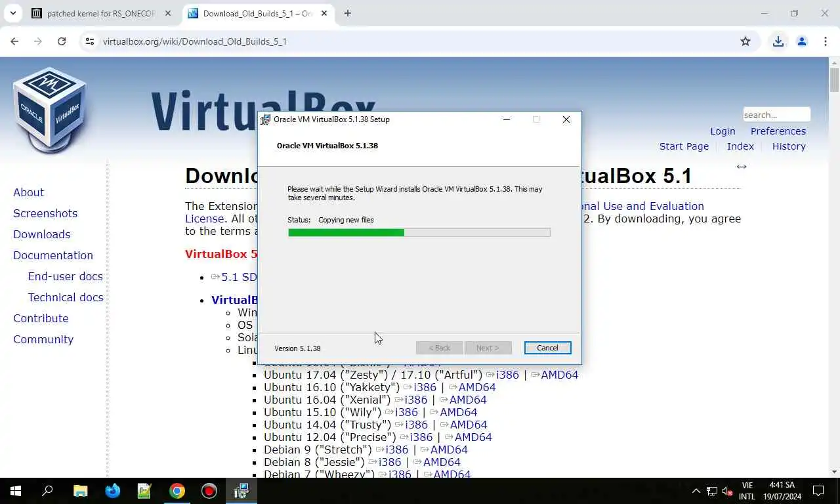Open the taskbar clock and date
Screen dimensions: 840x504
[782, 491]
